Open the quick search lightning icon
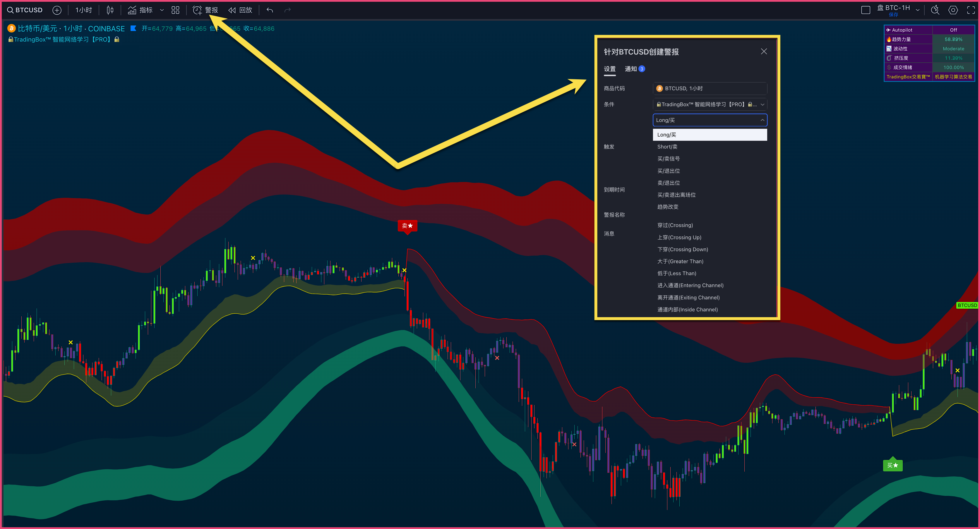The width and height of the screenshot is (980, 529). tap(935, 10)
